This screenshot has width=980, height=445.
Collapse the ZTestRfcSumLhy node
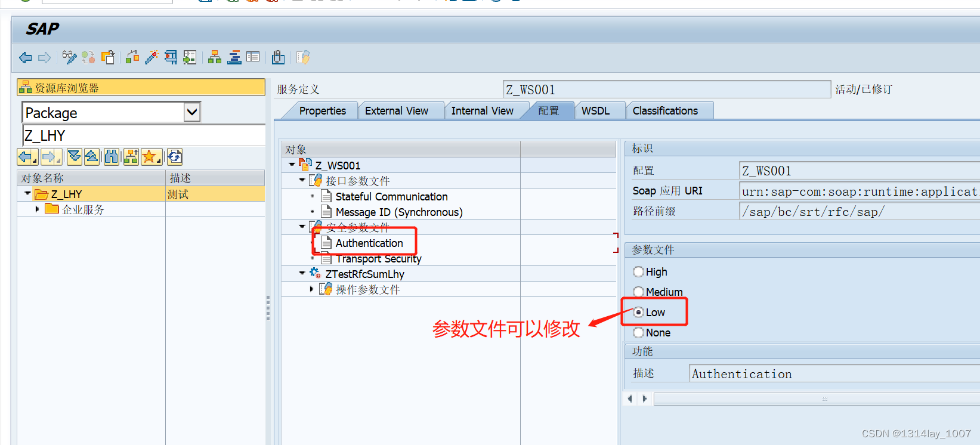click(x=302, y=273)
